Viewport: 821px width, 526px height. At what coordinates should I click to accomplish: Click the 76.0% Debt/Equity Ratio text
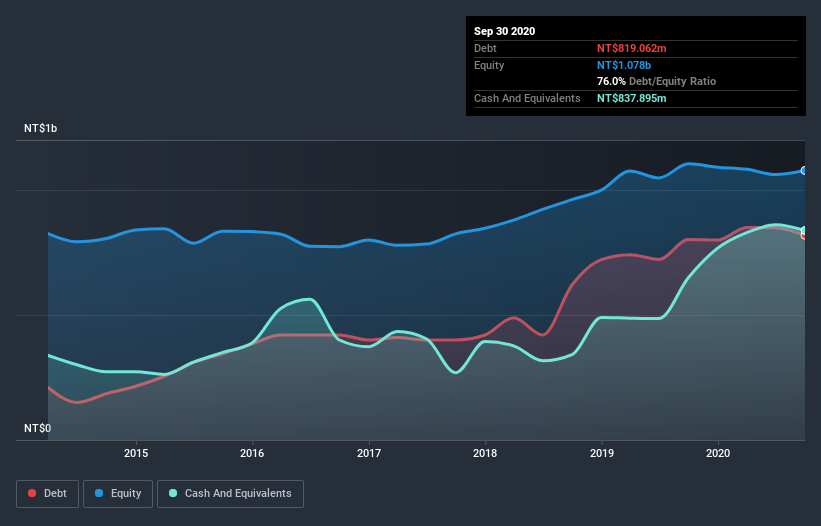tap(656, 81)
